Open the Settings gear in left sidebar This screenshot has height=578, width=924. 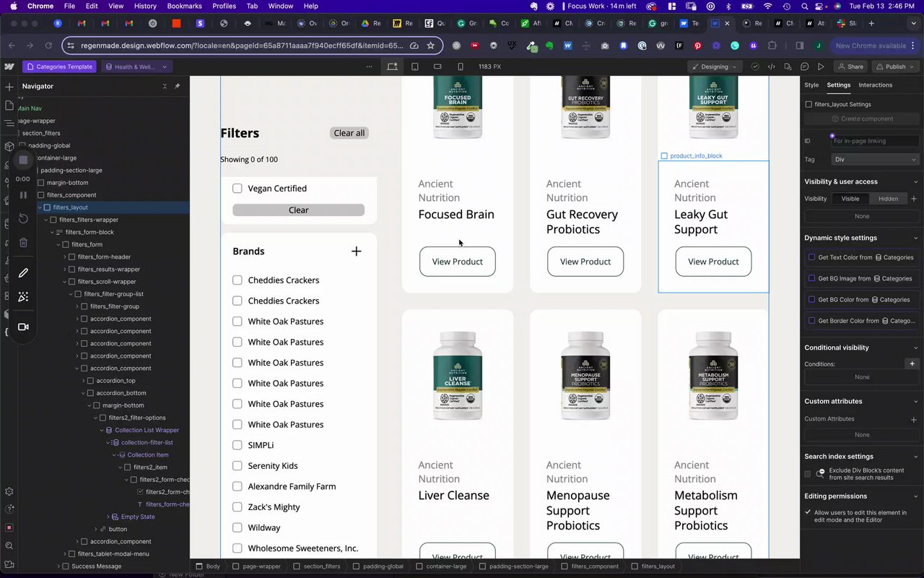[9, 491]
